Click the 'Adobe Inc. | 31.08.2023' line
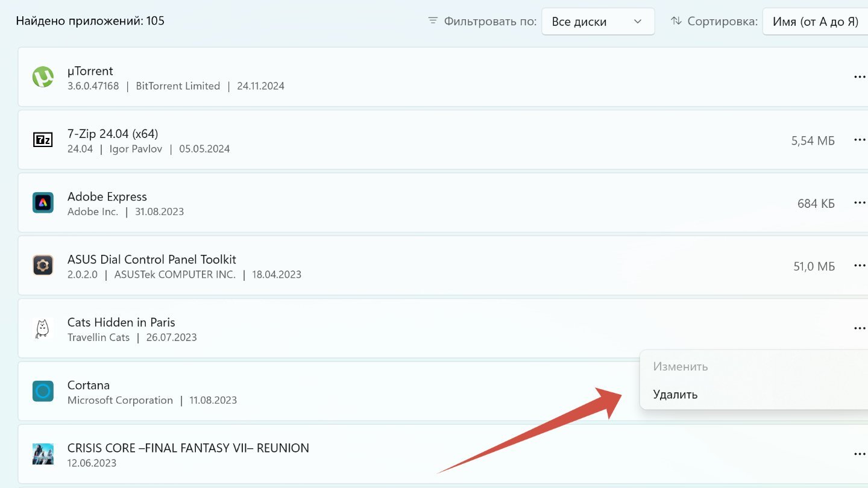 coord(125,212)
